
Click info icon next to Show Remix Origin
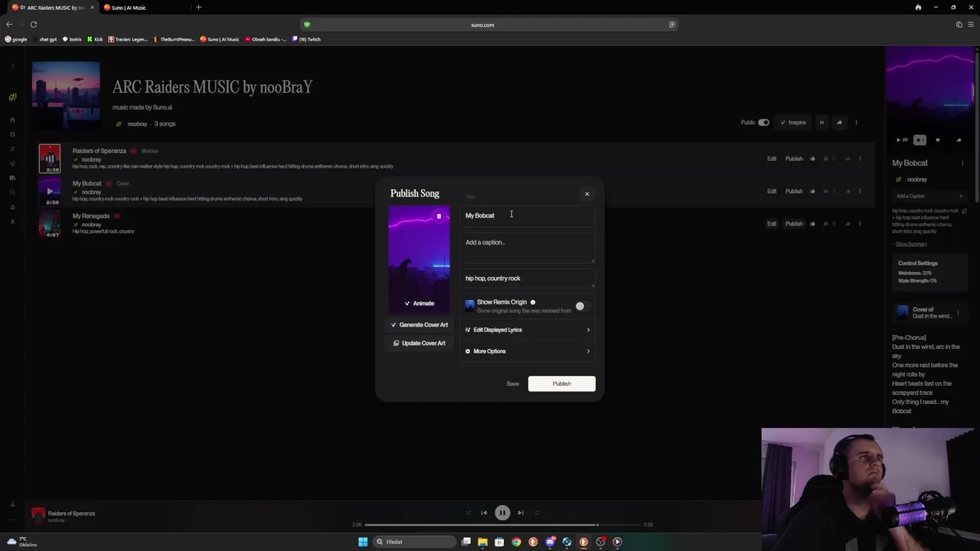[x=533, y=302]
